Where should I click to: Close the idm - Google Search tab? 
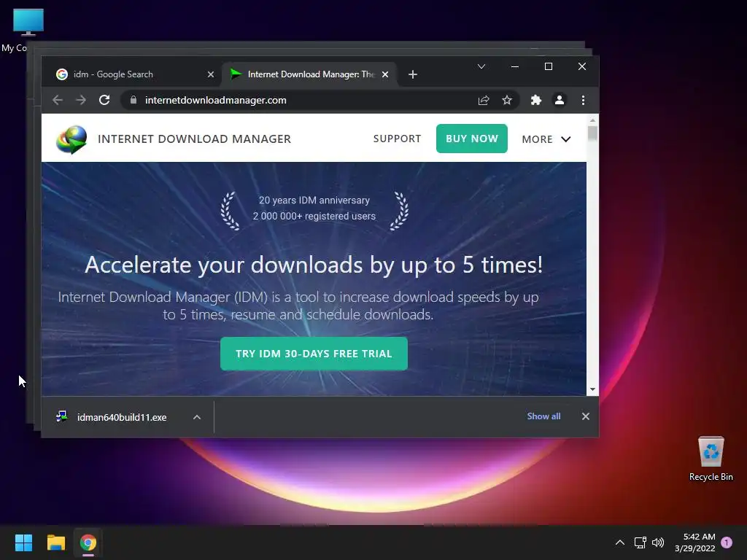pos(211,74)
